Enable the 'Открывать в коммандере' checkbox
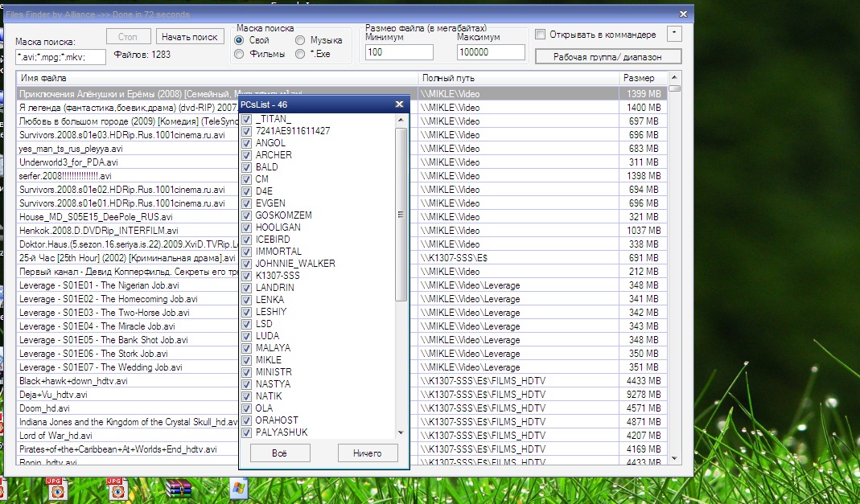860x504 pixels. (541, 35)
